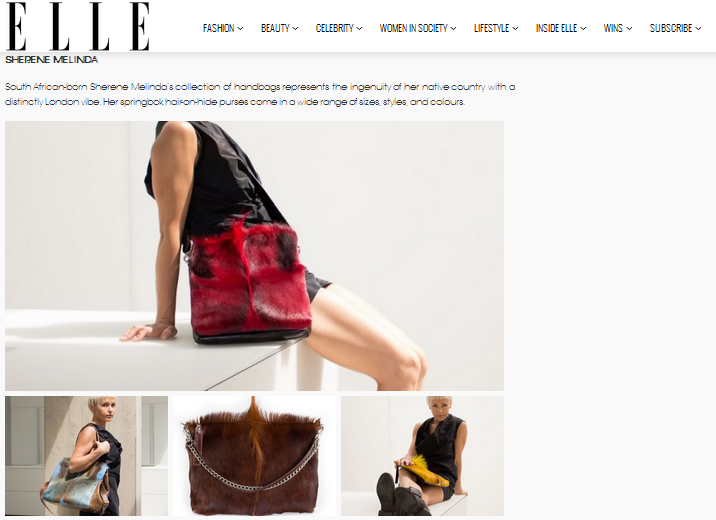This screenshot has width=716, height=520.
Task: Expand chevron next to Fashion
Action: pos(241,29)
